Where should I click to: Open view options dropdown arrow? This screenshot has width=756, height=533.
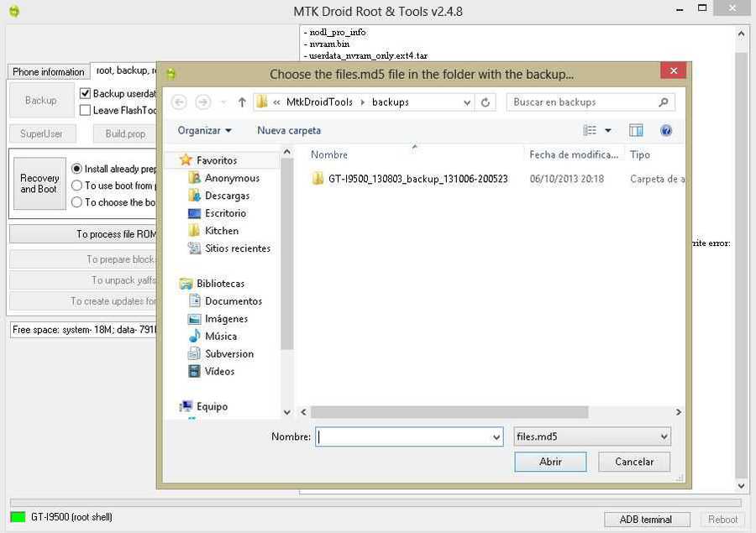point(608,130)
